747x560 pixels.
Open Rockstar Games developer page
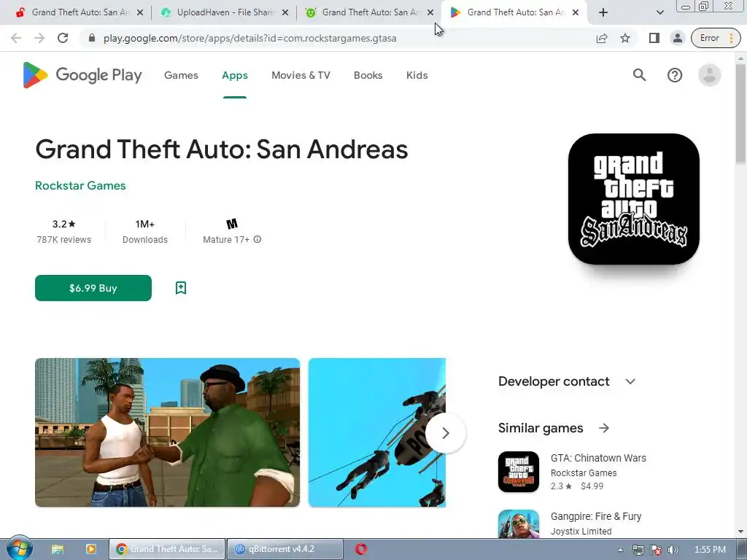[x=80, y=186]
